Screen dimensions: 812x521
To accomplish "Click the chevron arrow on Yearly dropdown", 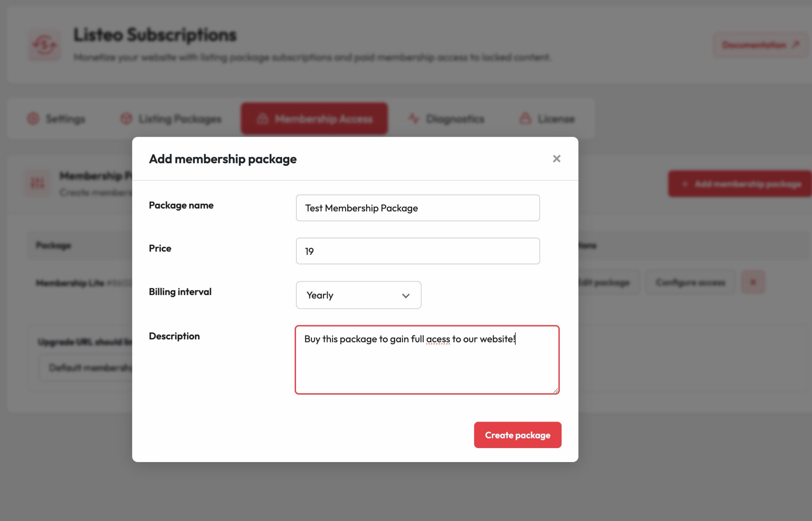I will (x=406, y=296).
